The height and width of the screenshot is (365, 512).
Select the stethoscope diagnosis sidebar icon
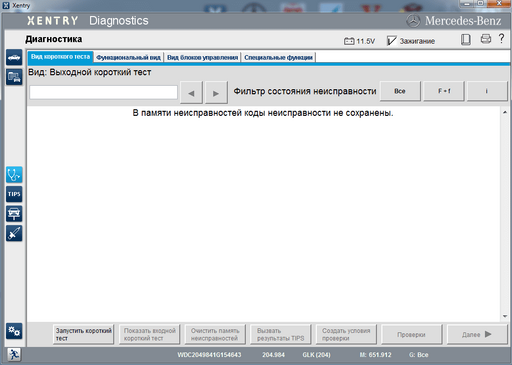tap(14, 175)
